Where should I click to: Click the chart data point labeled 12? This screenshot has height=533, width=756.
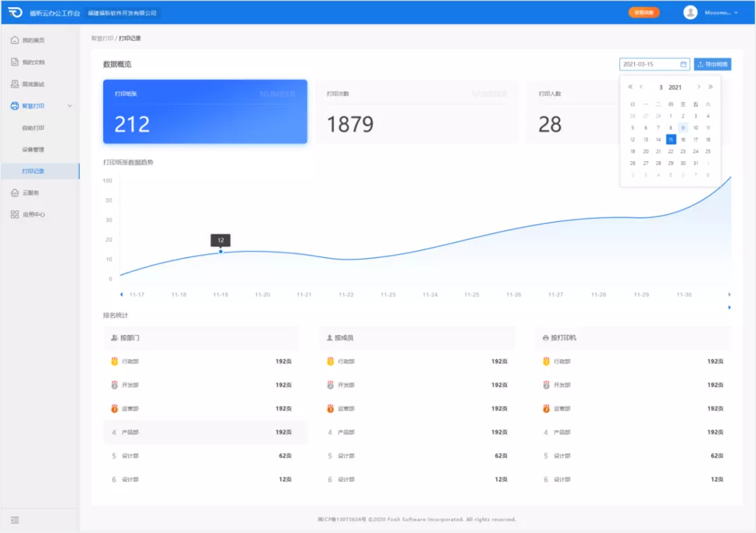220,251
